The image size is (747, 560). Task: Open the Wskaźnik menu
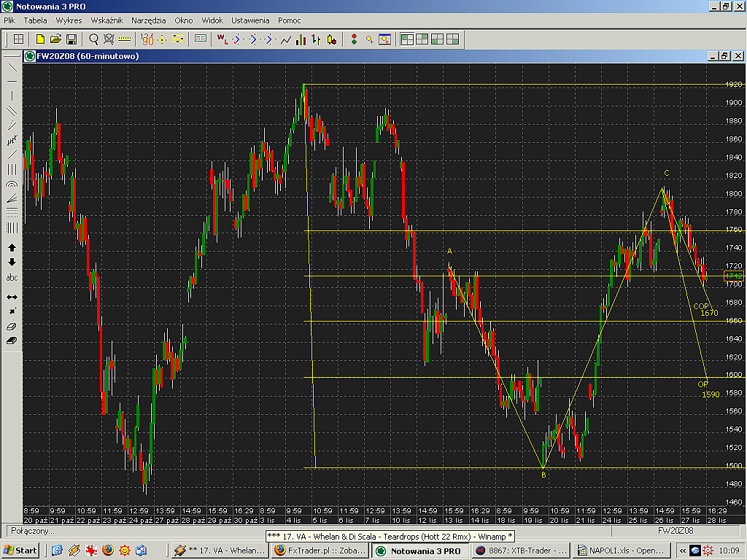[x=107, y=20]
